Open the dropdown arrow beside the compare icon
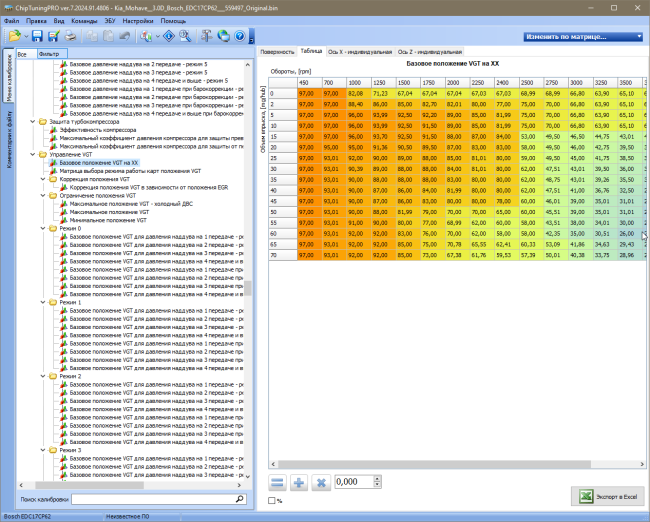 tap(158, 37)
